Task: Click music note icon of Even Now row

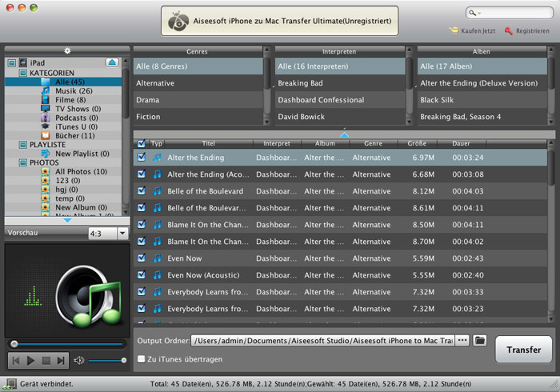Action: [157, 258]
